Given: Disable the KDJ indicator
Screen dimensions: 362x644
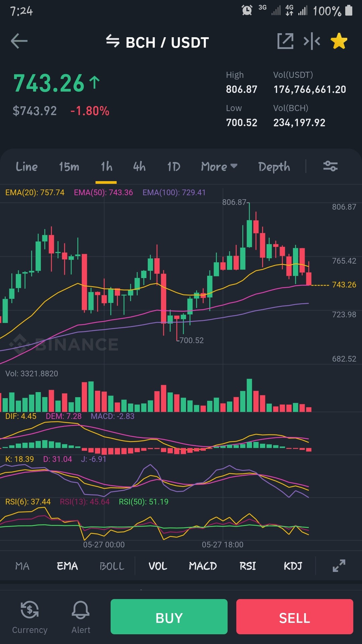Looking at the screenshot, I should pyautogui.click(x=293, y=566).
